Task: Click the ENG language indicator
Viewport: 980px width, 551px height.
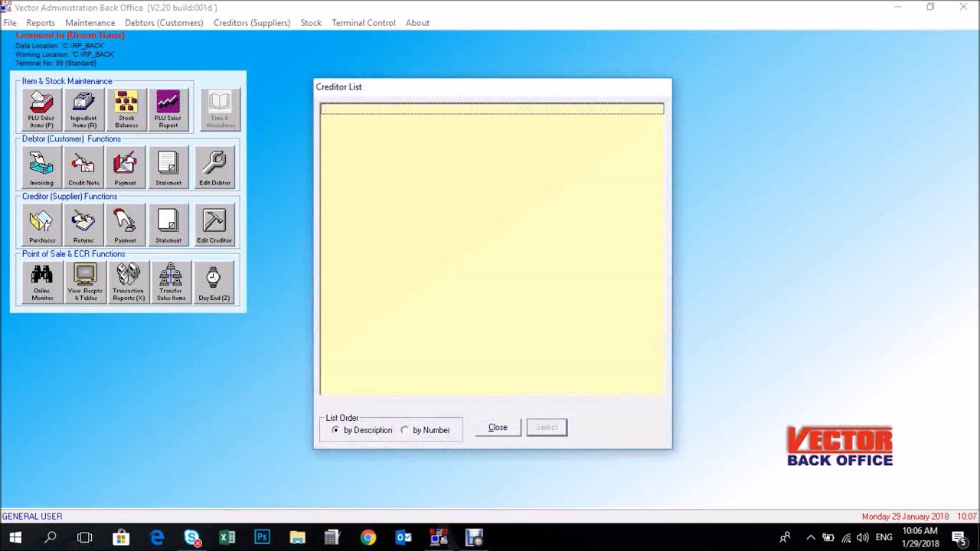Action: click(x=884, y=537)
